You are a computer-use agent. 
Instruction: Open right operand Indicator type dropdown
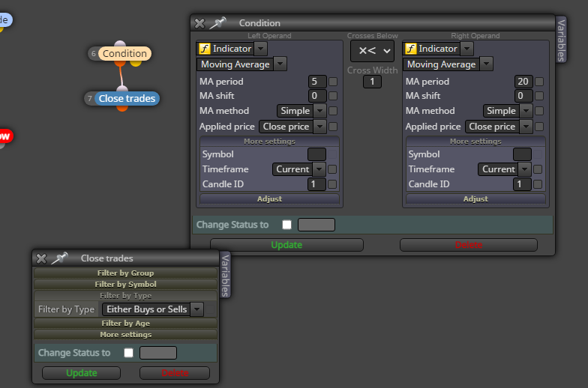466,49
